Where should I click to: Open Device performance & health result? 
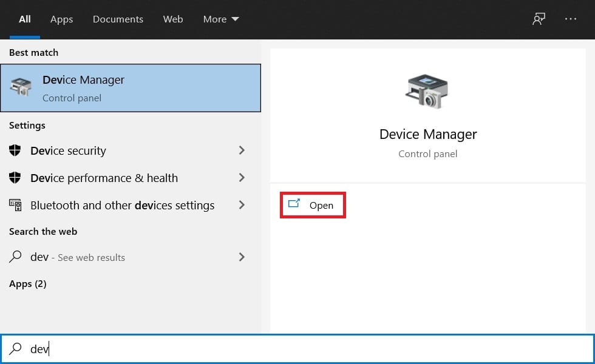(131, 178)
